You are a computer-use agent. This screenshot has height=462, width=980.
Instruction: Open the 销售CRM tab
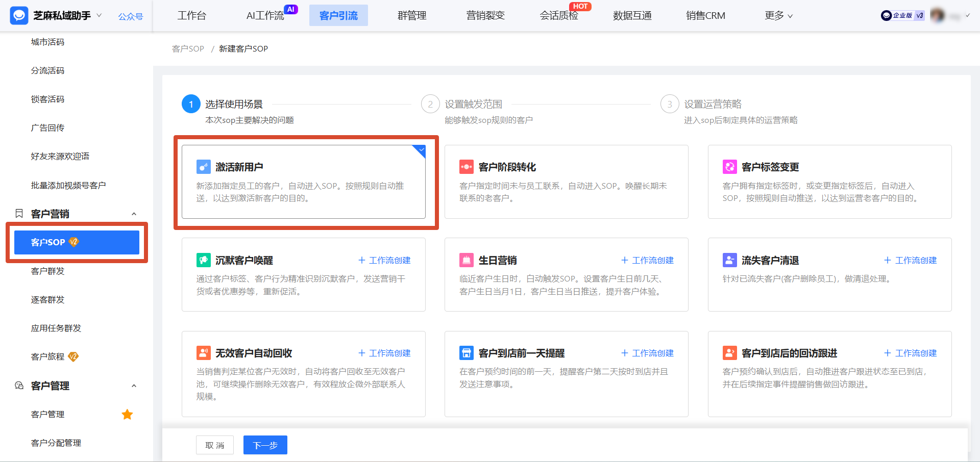[x=705, y=16]
